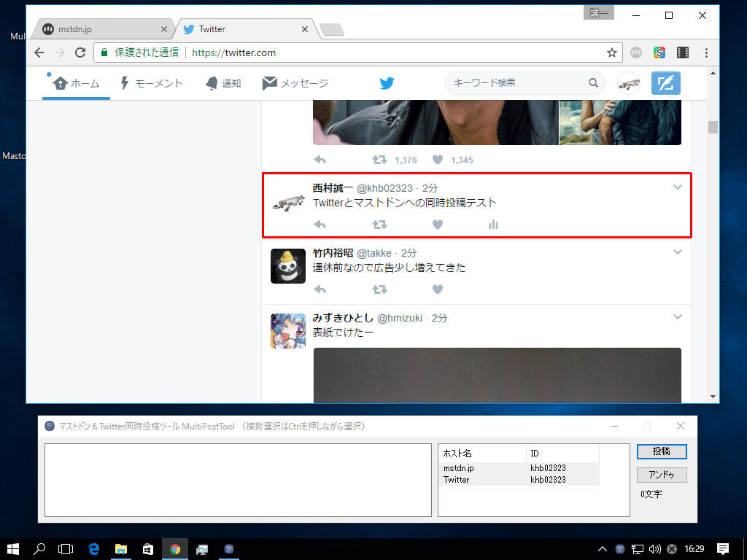
Task: Click the Chrome address bar URL
Action: [x=234, y=52]
